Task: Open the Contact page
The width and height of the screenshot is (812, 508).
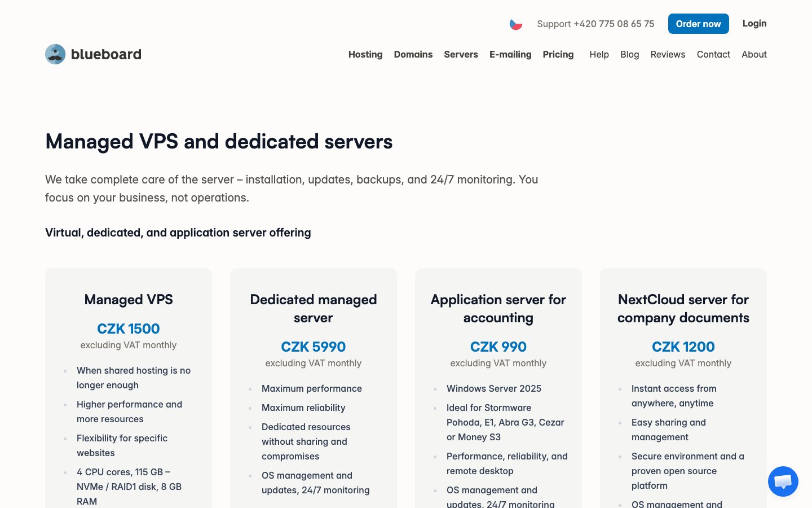Action: [x=713, y=54]
